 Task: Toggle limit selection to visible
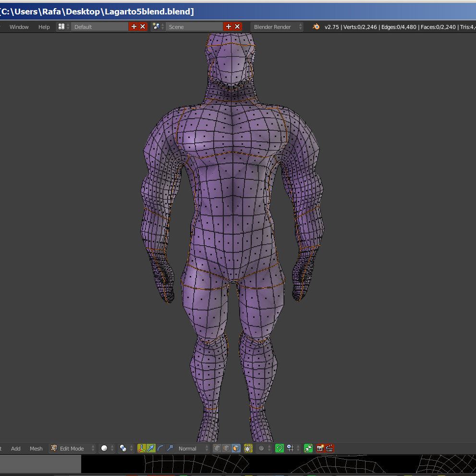point(248,448)
